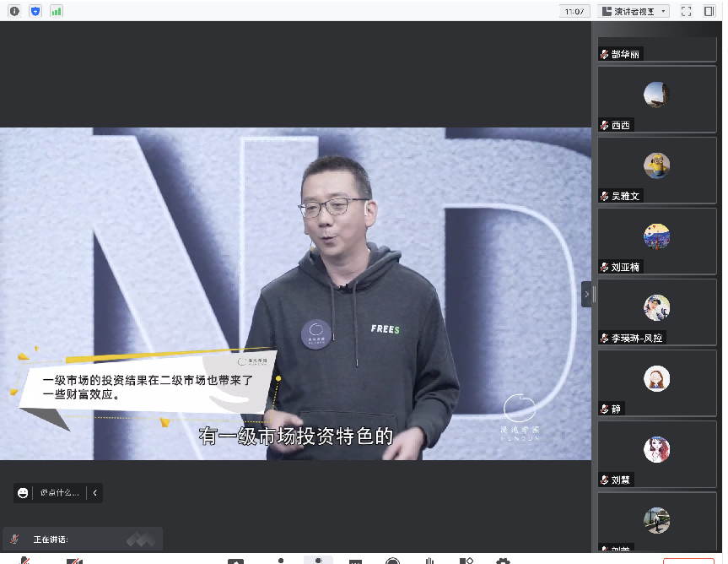Select 刘亚楠's avatar thumbnail
Viewport: 728px width, 564px height.
(656, 236)
